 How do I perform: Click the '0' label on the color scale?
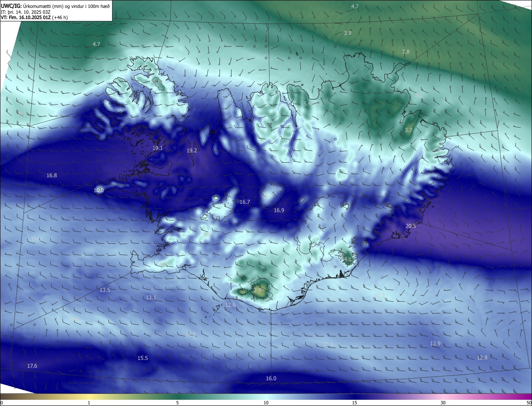coord(2,403)
